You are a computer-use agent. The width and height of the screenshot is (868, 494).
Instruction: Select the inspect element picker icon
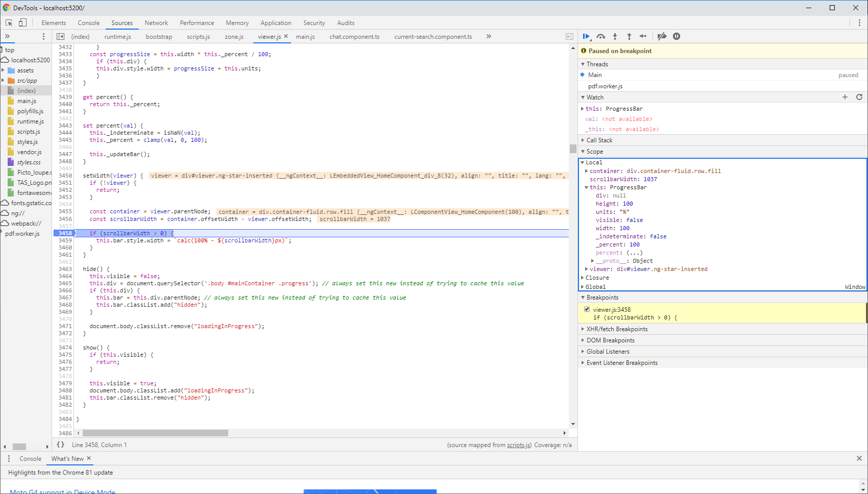tap(9, 22)
